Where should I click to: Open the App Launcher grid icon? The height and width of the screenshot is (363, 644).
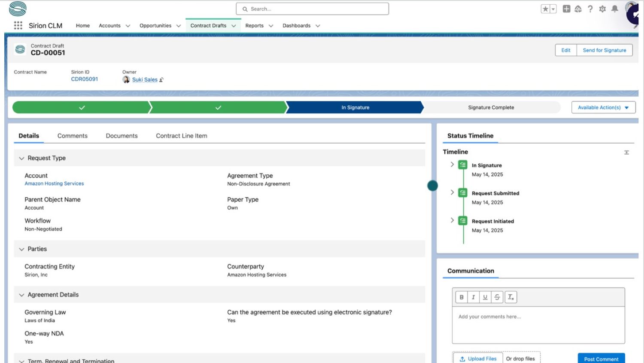[18, 25]
